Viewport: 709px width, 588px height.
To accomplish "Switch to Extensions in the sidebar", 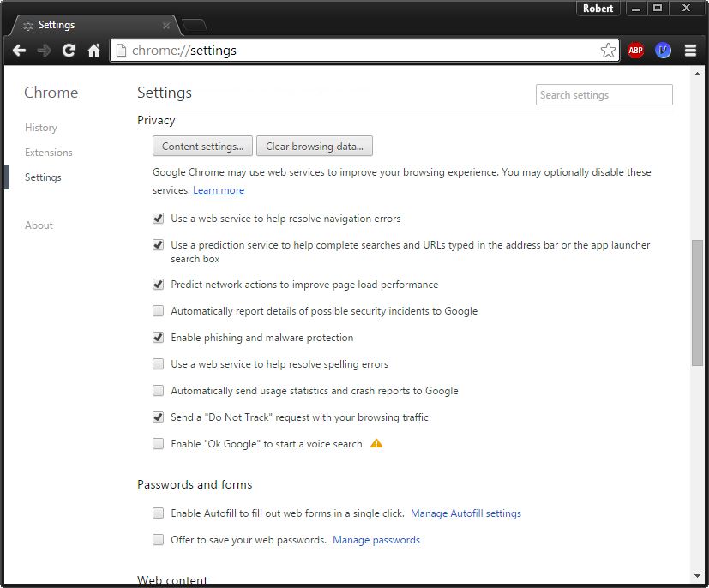I will (49, 153).
